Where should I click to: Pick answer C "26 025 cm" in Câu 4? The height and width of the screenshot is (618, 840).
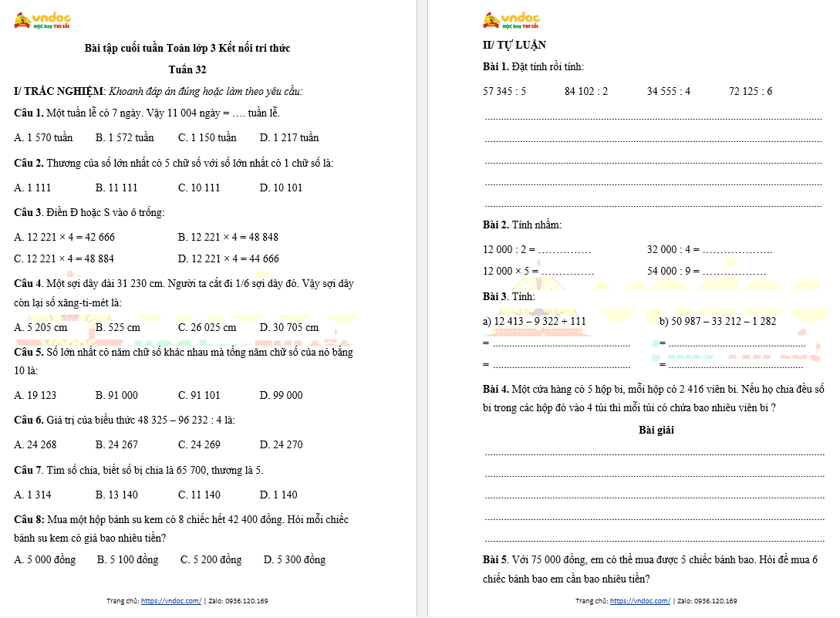pyautogui.click(x=207, y=327)
